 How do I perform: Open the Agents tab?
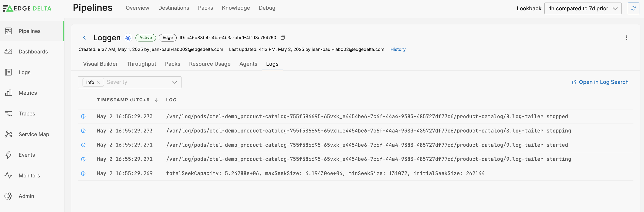coord(248,64)
